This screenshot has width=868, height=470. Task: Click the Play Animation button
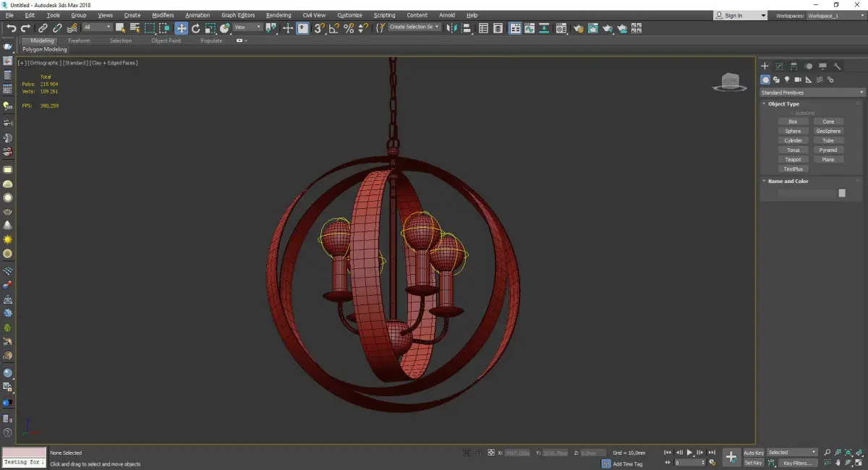coord(690,453)
